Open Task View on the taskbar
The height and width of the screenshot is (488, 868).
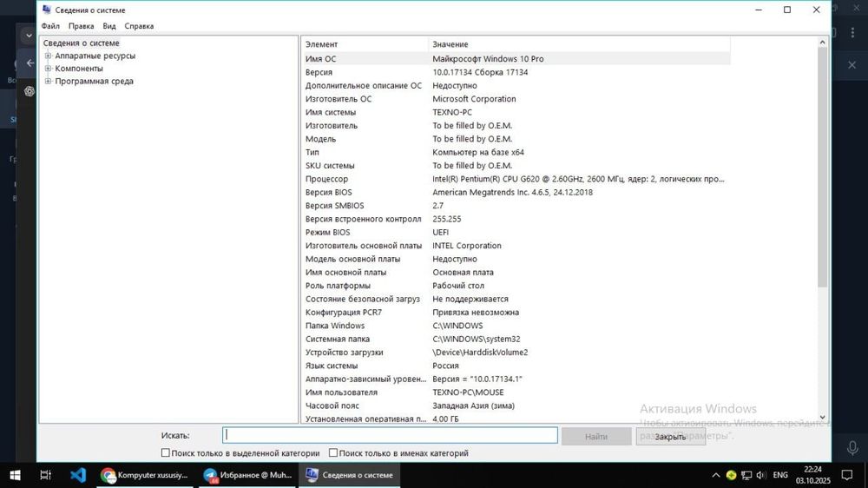[x=45, y=475]
